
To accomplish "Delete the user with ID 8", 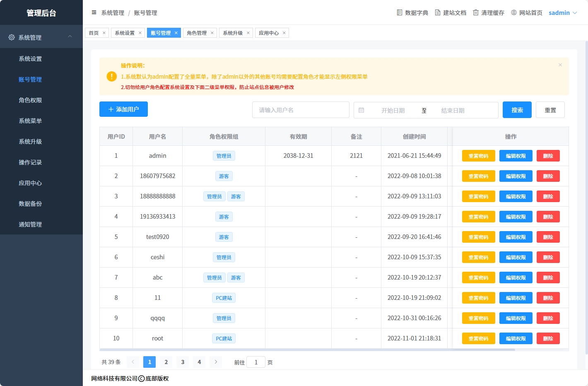I will point(548,298).
